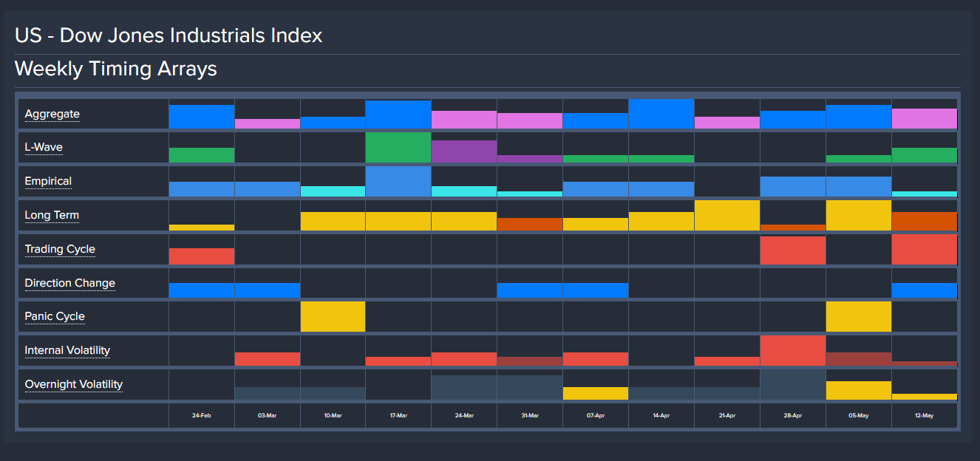Select the pink Aggregate bar for 24-Mar
Screen dimensions: 980x461
tap(464, 120)
